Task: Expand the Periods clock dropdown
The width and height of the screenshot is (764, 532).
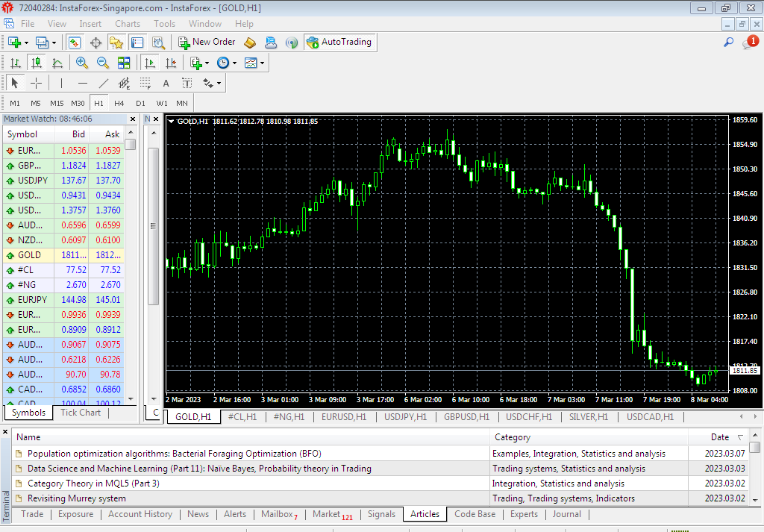Action: pyautogui.click(x=234, y=63)
